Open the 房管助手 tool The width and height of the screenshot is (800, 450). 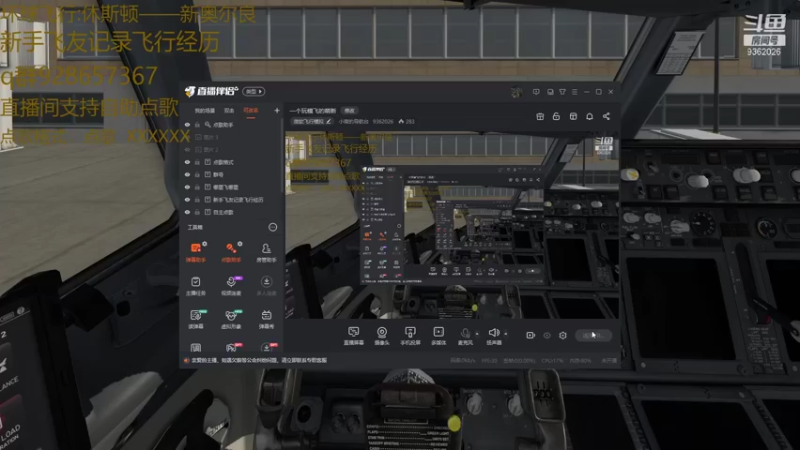[x=266, y=253]
